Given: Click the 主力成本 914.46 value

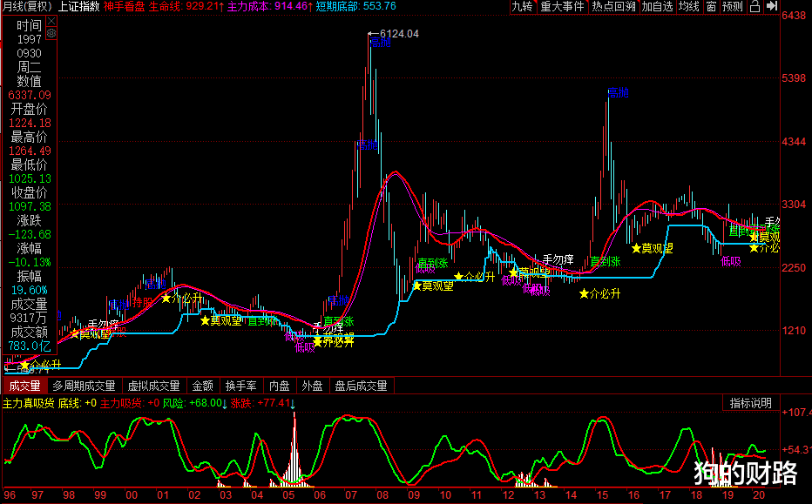Looking at the screenshot, I should tap(270, 6).
